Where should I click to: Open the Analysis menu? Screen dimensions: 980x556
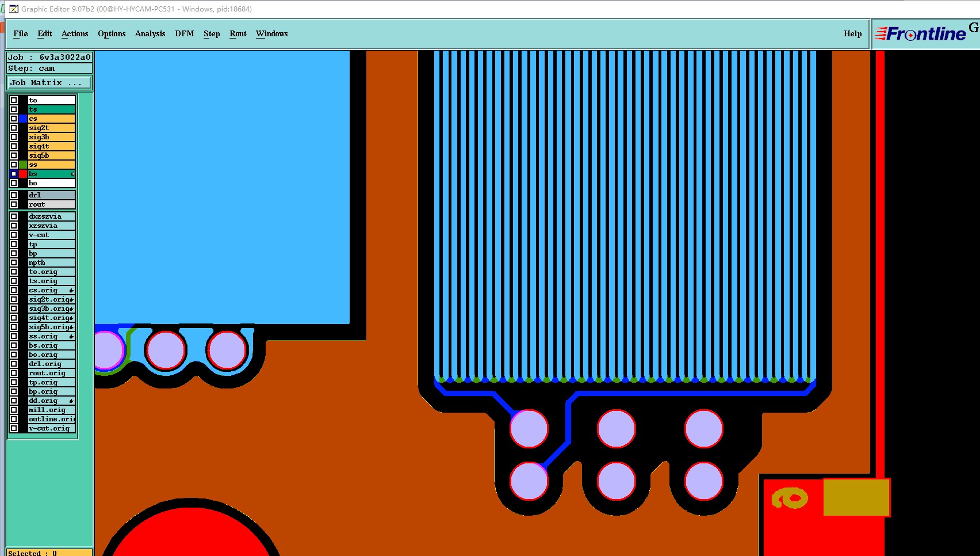pos(150,33)
